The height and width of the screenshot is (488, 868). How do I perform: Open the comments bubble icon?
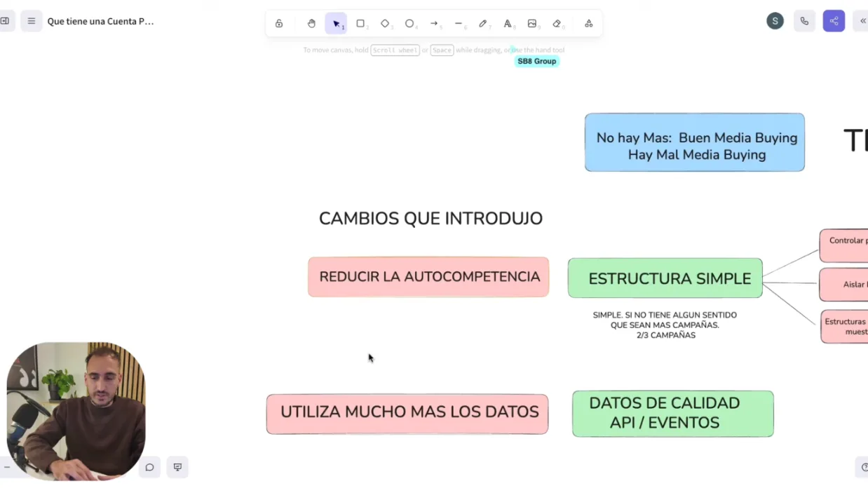click(x=149, y=467)
